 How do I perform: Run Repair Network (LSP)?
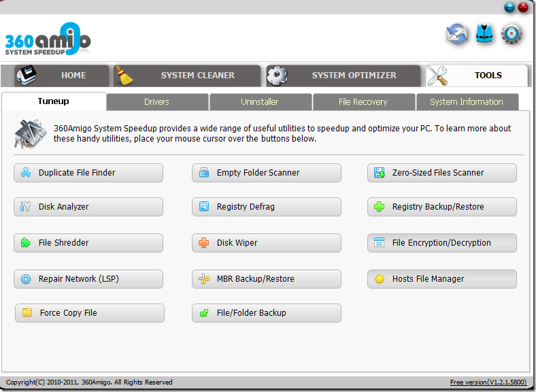[x=88, y=279]
